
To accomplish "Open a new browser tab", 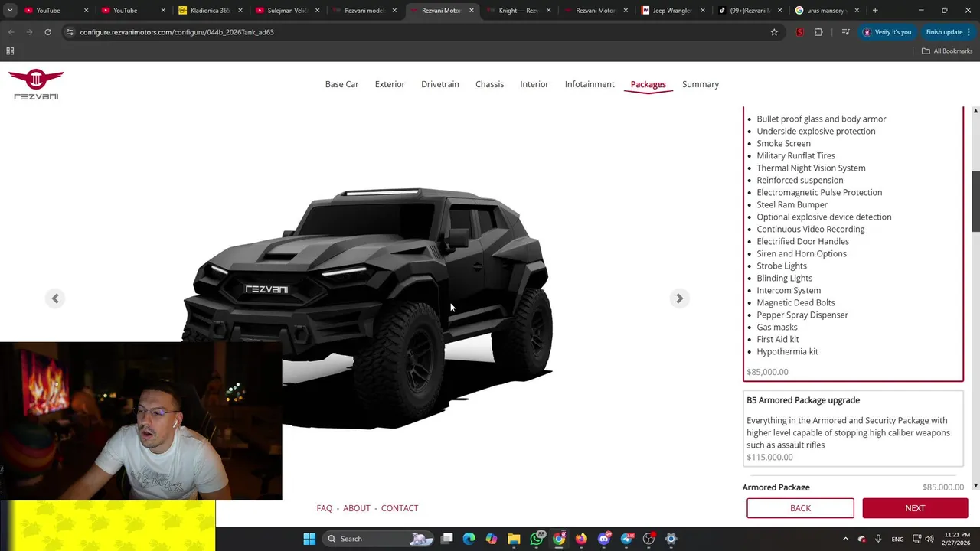I will point(875,11).
